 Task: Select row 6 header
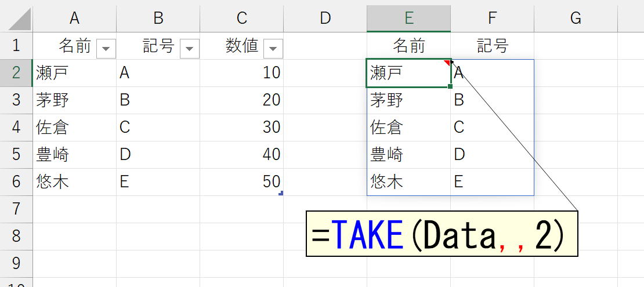(x=16, y=182)
